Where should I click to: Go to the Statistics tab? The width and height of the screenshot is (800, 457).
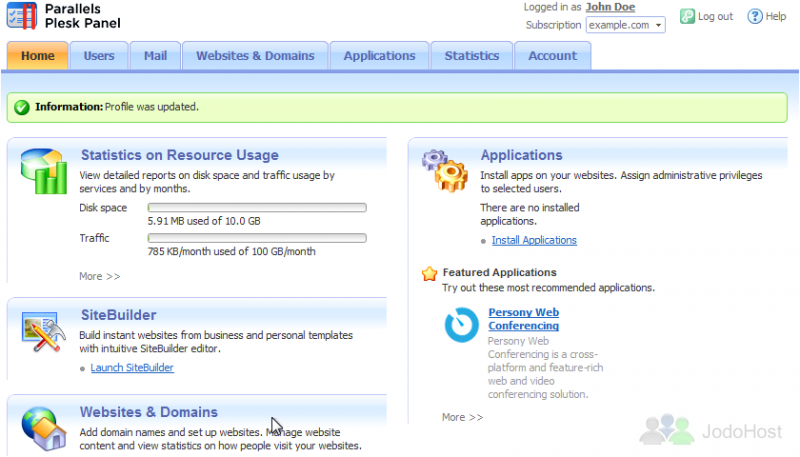[471, 56]
